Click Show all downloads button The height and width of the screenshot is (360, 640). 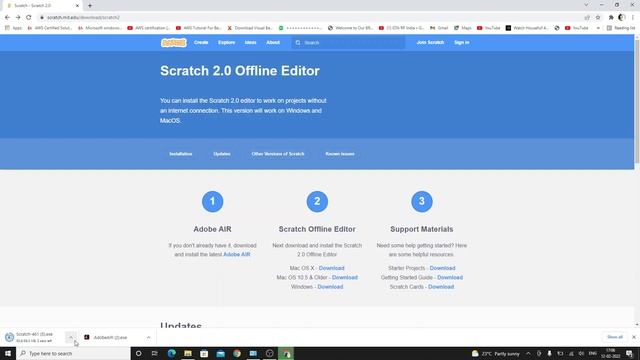click(615, 337)
